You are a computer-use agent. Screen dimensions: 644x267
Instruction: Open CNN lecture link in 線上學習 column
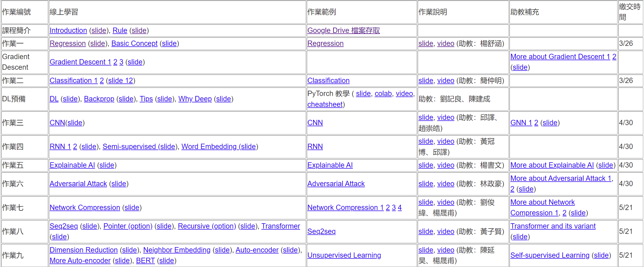[57, 123]
